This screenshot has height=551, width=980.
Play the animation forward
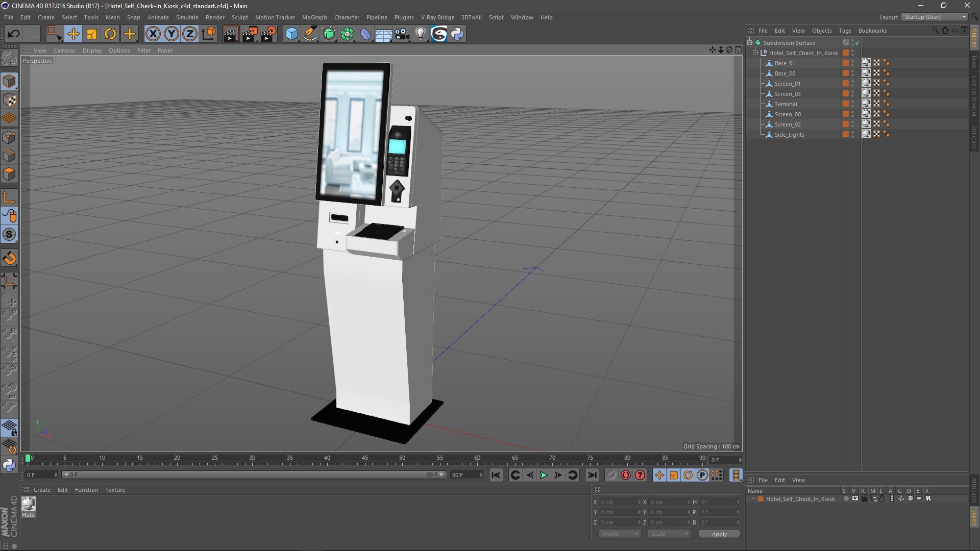pos(544,475)
